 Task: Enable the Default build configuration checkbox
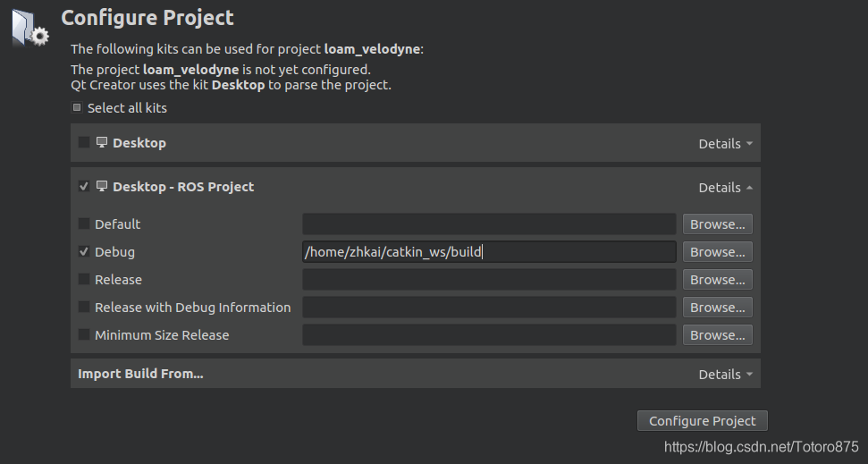(84, 224)
